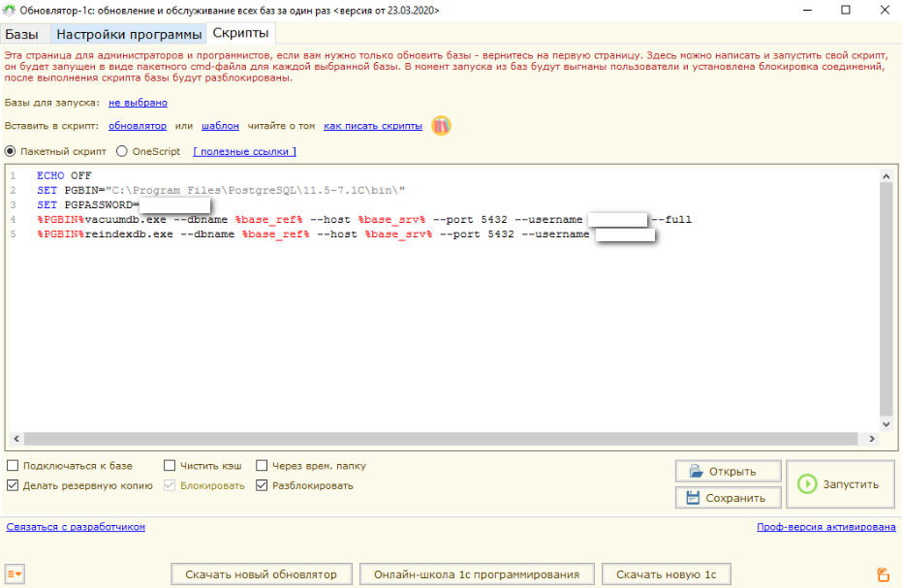Click the Открыть button
The height and width of the screenshot is (588, 902).
click(729, 471)
